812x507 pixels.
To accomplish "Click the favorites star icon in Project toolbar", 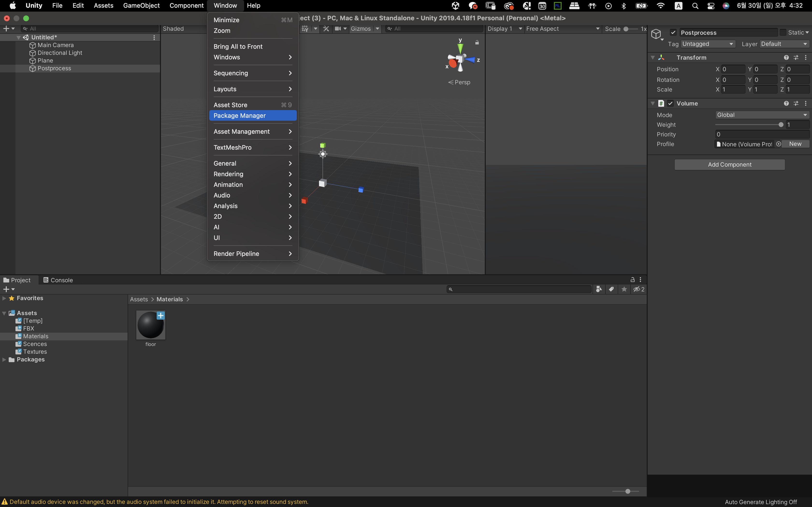I will point(624,289).
